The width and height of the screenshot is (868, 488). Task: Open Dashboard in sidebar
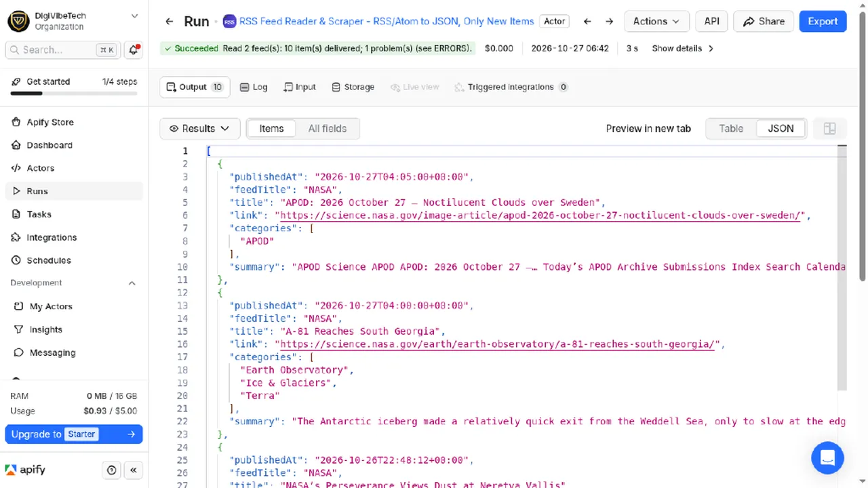point(75,145)
